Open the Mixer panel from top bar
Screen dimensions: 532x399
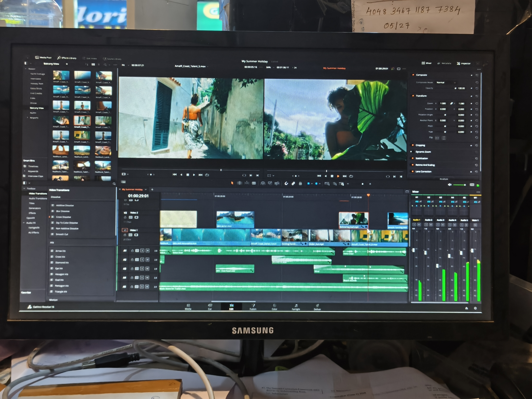point(426,63)
